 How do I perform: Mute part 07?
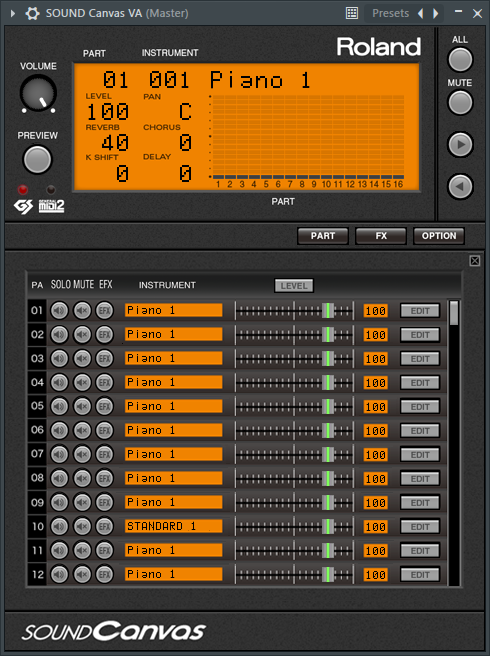point(82,454)
